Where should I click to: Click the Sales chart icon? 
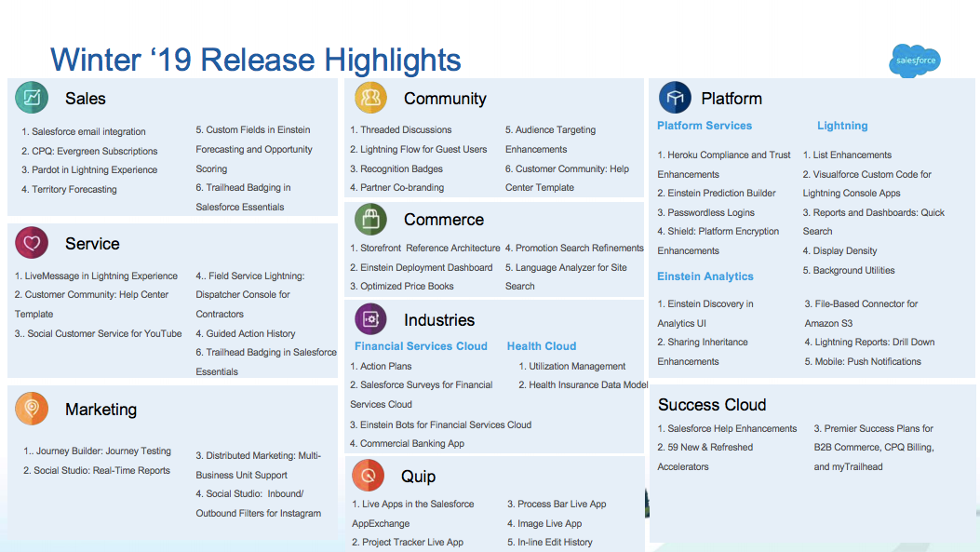click(32, 98)
